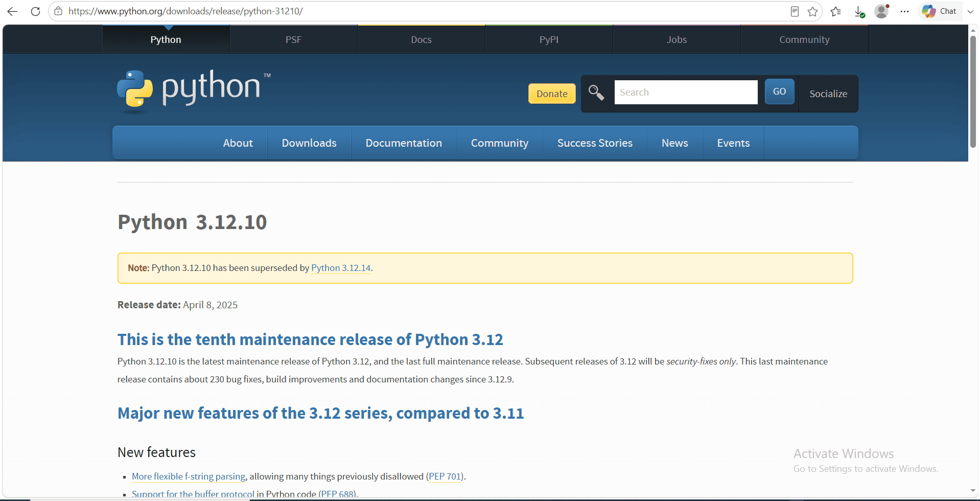Select the Docs top tab

pos(421,39)
